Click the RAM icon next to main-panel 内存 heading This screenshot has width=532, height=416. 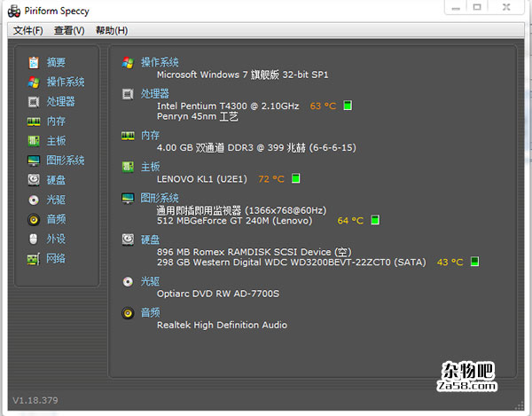[x=128, y=136]
